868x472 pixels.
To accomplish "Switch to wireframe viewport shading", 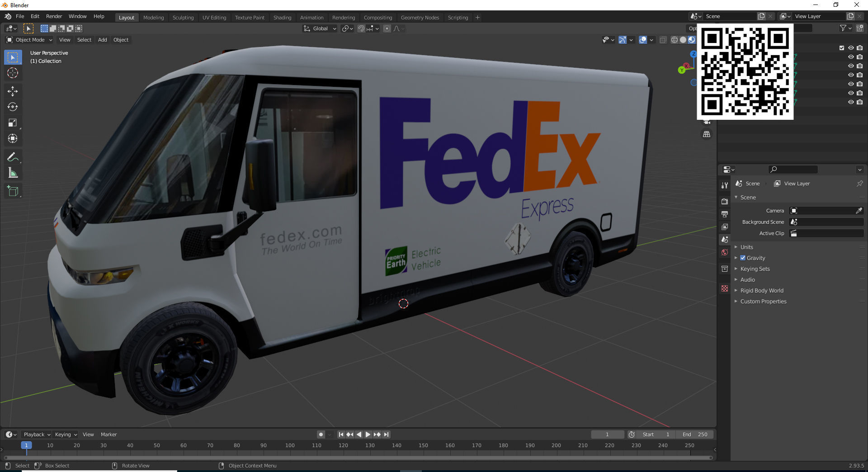I will pos(675,40).
